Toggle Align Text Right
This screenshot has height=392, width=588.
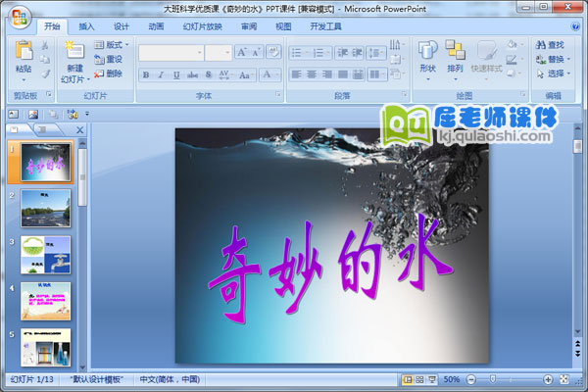(327, 74)
